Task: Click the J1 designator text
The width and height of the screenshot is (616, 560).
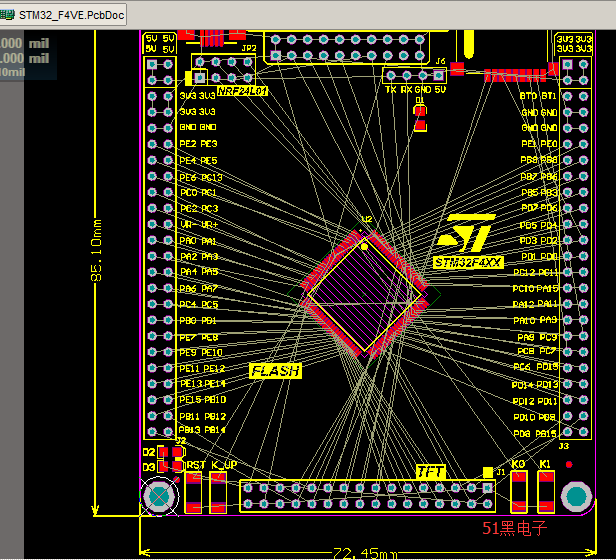Action: (500, 472)
